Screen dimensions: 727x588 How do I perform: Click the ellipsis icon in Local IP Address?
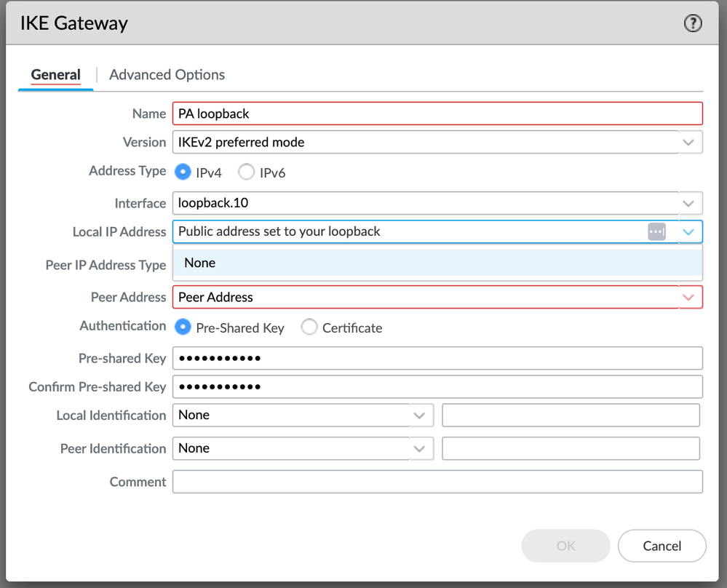click(x=656, y=231)
